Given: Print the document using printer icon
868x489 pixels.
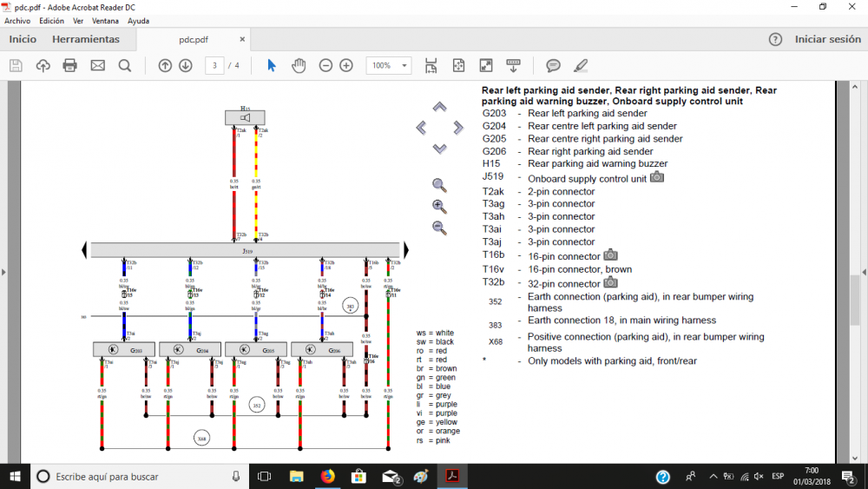Looking at the screenshot, I should tap(69, 65).
